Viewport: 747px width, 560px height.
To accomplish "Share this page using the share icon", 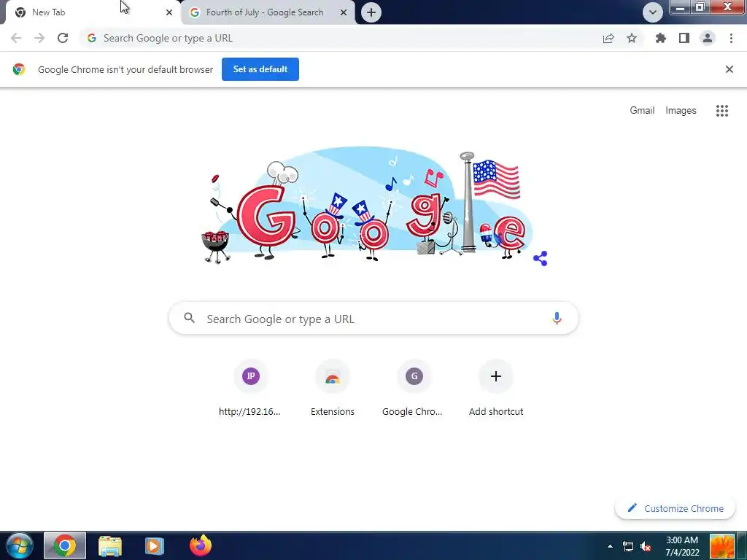I will [x=608, y=38].
